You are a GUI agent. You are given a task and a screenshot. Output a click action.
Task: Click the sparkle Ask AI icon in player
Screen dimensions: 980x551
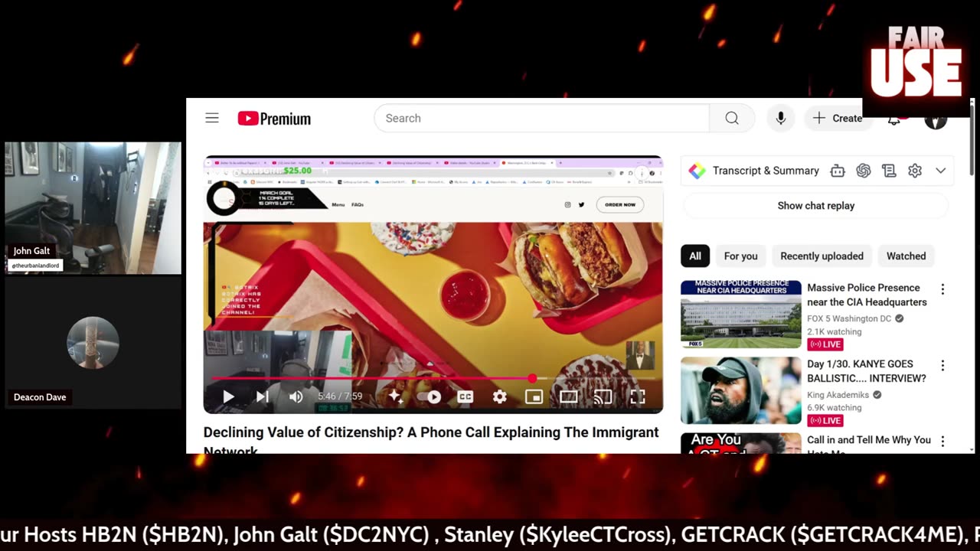[x=396, y=396]
